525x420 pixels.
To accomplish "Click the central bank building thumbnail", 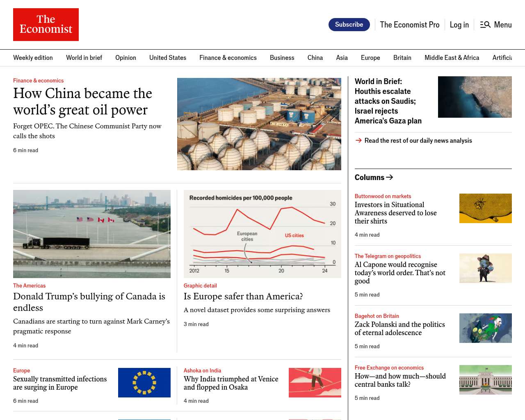I will point(486,380).
